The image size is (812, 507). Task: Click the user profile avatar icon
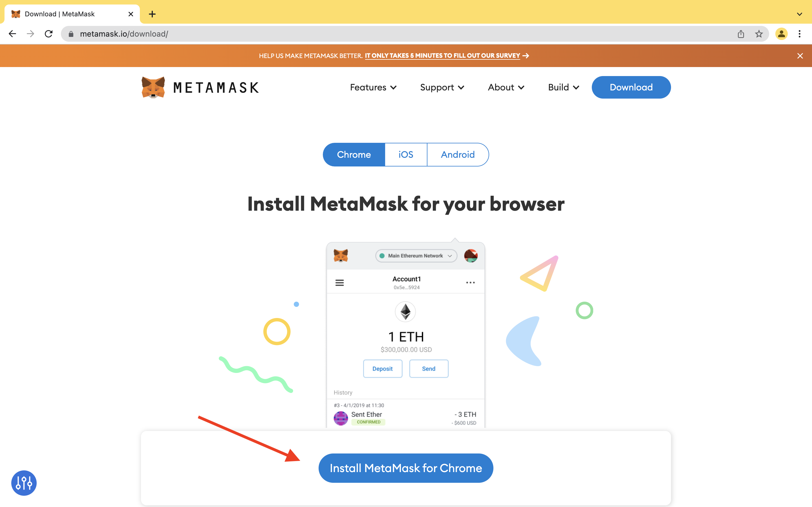[782, 33]
